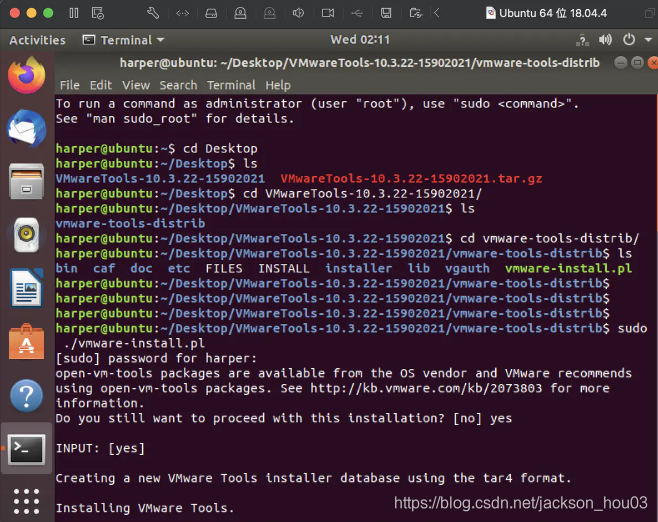Click the hard disk toolbar icon
Image resolution: width=658 pixels, height=522 pixels.
(211, 13)
